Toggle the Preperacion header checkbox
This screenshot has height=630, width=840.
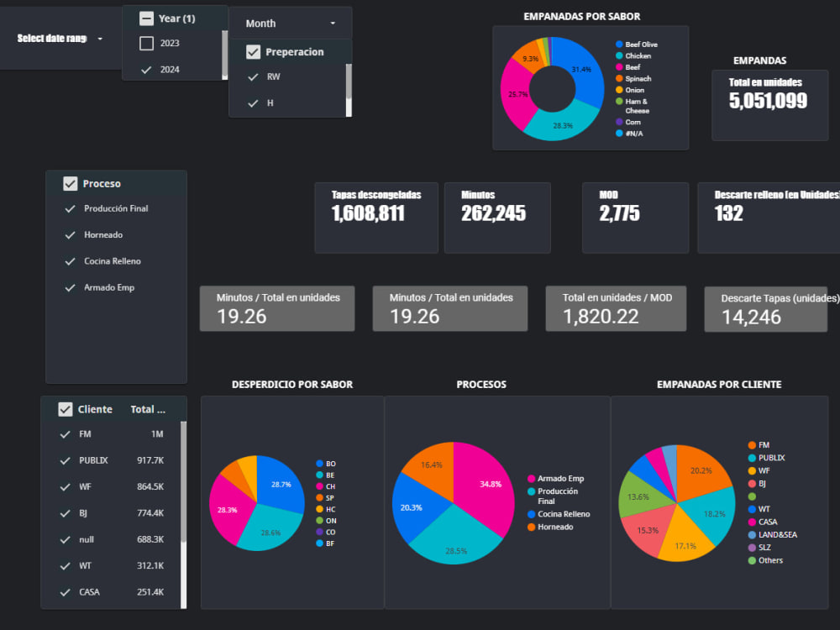(x=254, y=52)
